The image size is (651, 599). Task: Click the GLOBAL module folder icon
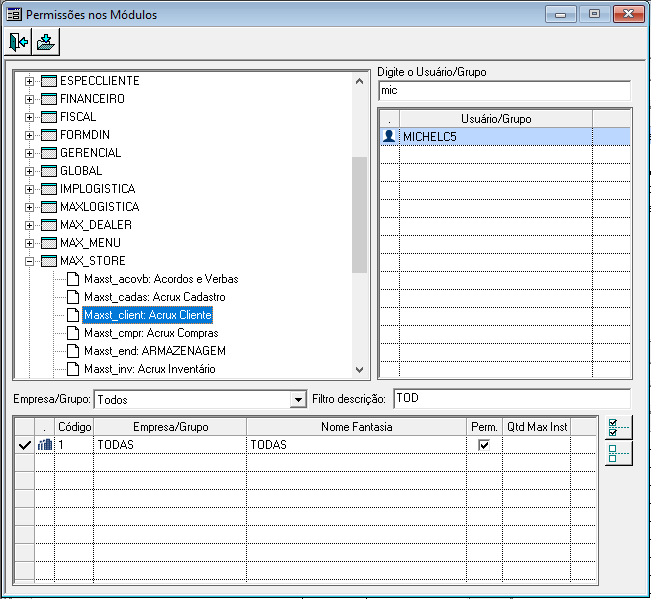coord(49,171)
